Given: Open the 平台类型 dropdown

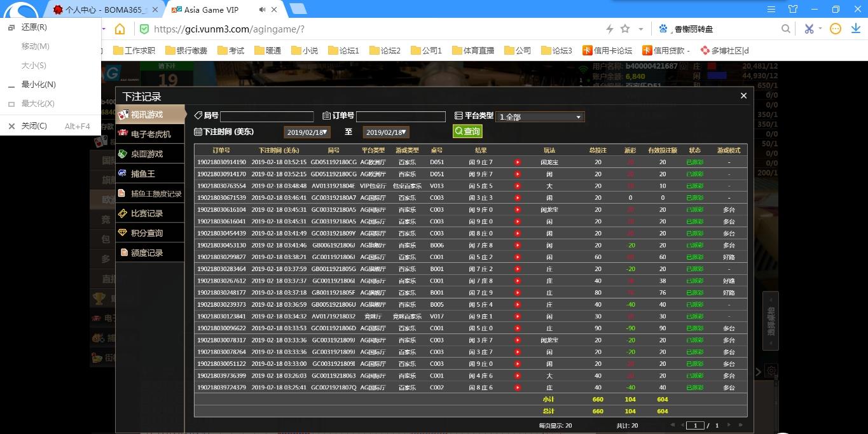Looking at the screenshot, I should (540, 117).
